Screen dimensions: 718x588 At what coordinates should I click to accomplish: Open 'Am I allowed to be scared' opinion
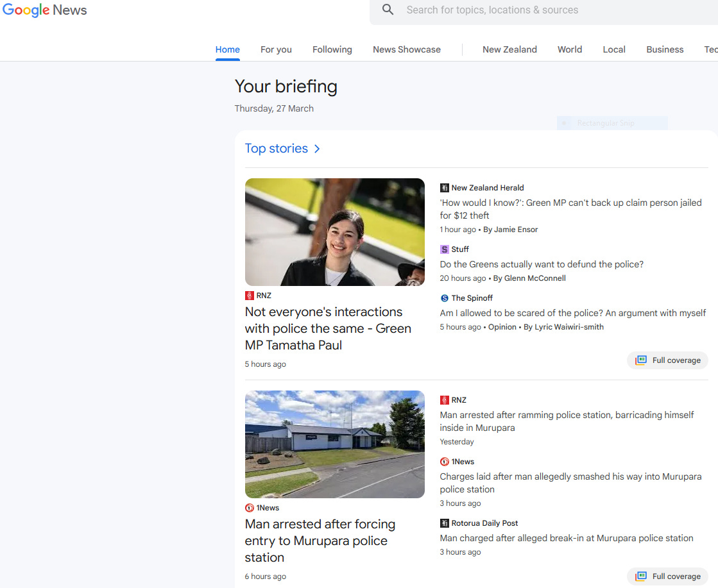(x=573, y=313)
